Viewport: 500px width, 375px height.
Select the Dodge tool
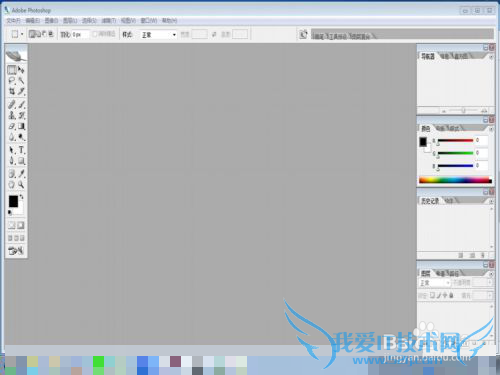[21, 137]
